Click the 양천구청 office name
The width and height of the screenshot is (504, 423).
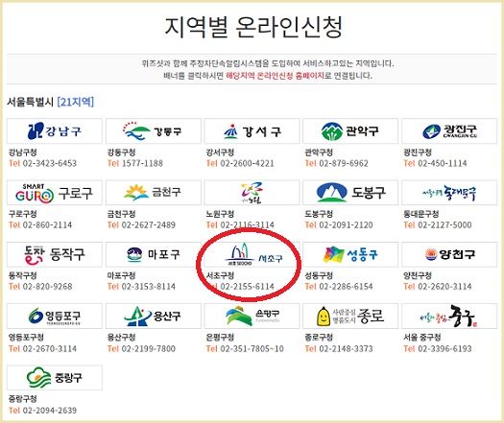(418, 275)
